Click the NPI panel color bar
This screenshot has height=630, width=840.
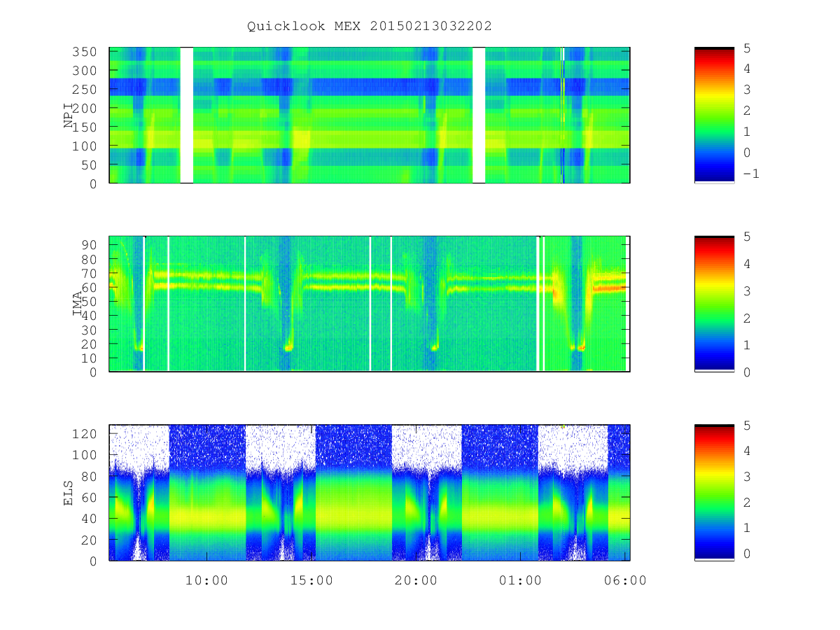(x=714, y=115)
